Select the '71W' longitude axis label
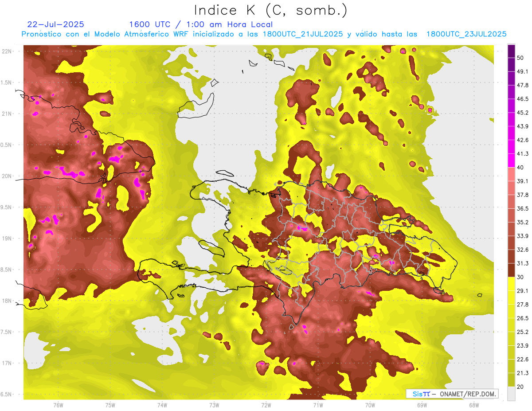532x411 pixels. tap(318, 405)
